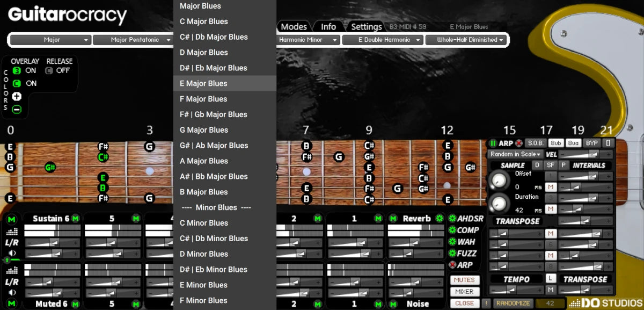644x310 pixels.
Task: Click the WAH green gear icon
Action: (452, 242)
